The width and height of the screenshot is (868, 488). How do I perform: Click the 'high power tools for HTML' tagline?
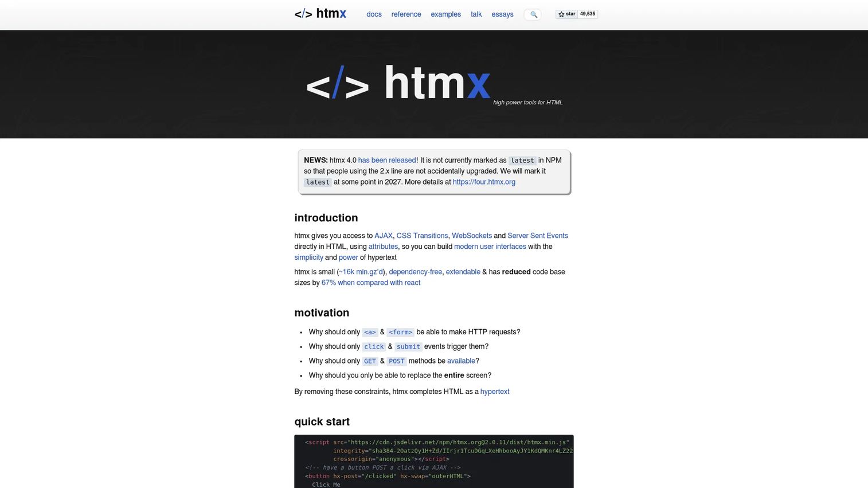coord(527,103)
